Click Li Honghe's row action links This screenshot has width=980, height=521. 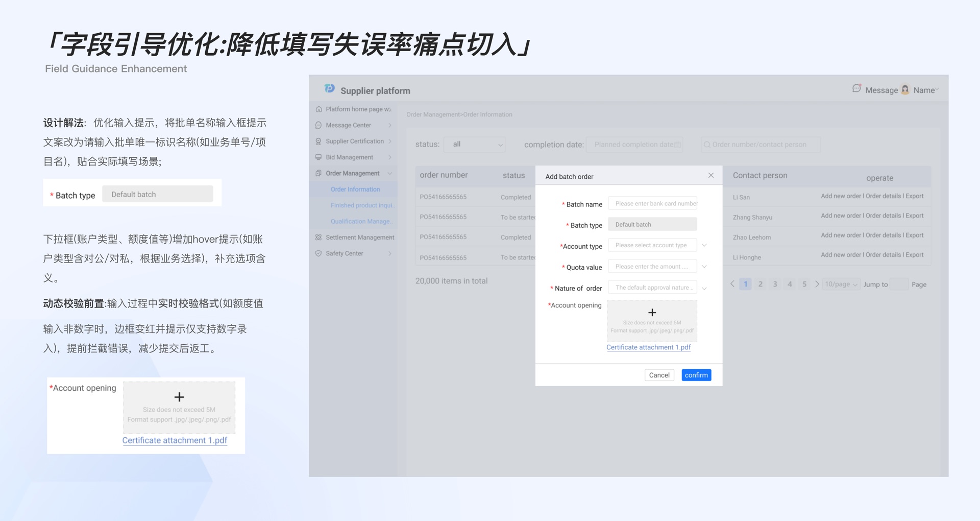872,255
